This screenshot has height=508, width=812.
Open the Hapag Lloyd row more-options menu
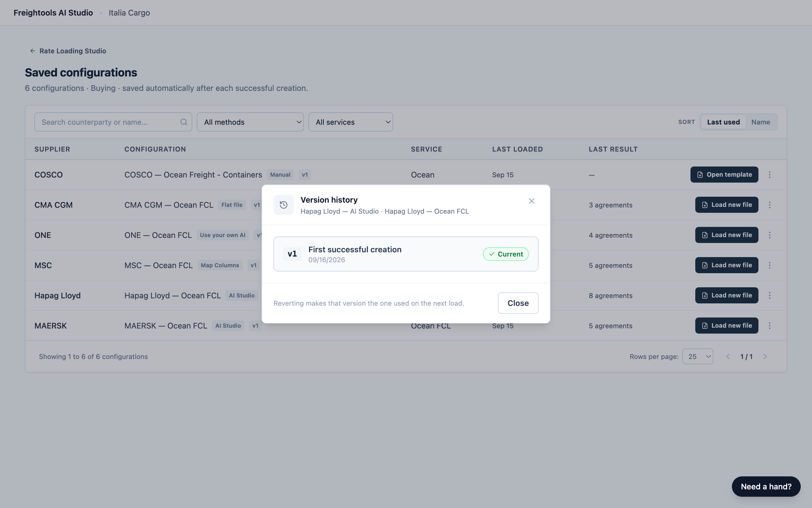(x=769, y=296)
